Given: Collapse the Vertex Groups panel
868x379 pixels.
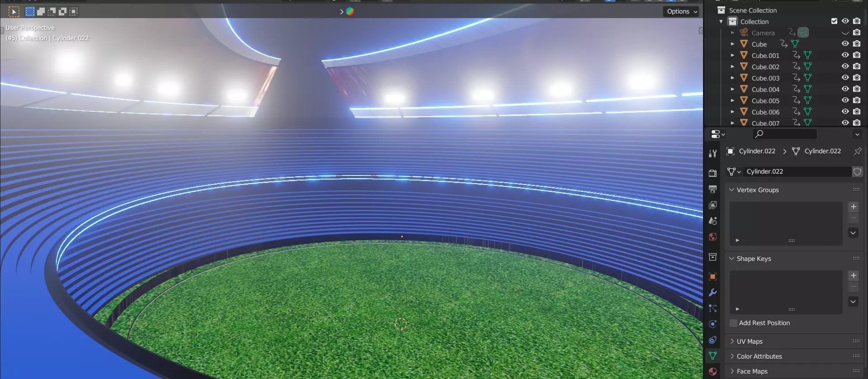Looking at the screenshot, I should pyautogui.click(x=731, y=190).
